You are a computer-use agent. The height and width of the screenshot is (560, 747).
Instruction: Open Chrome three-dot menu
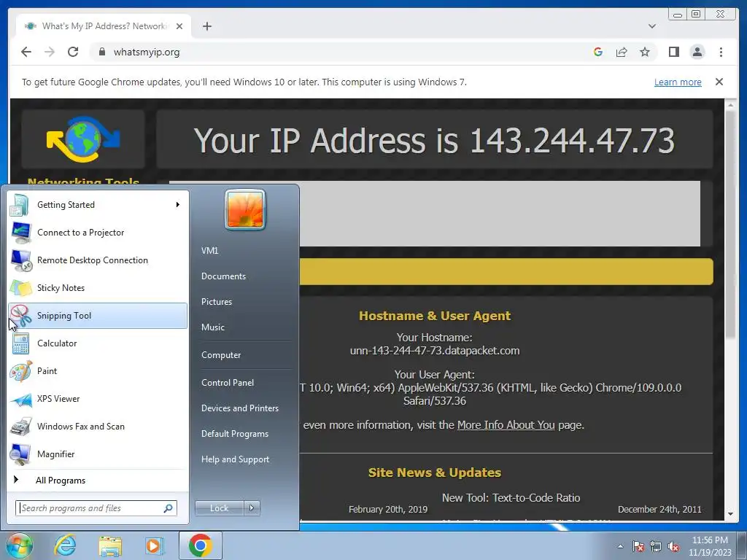coord(721,52)
